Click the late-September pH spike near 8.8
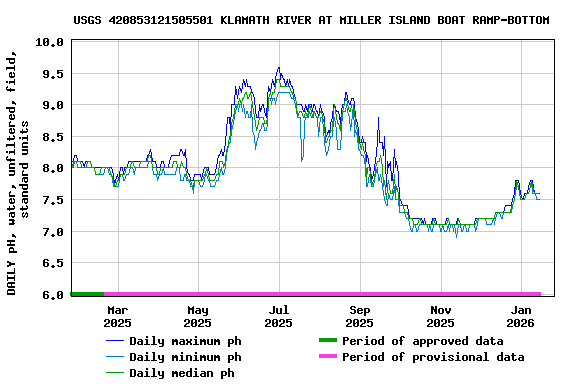The height and width of the screenshot is (384, 576). point(378,118)
